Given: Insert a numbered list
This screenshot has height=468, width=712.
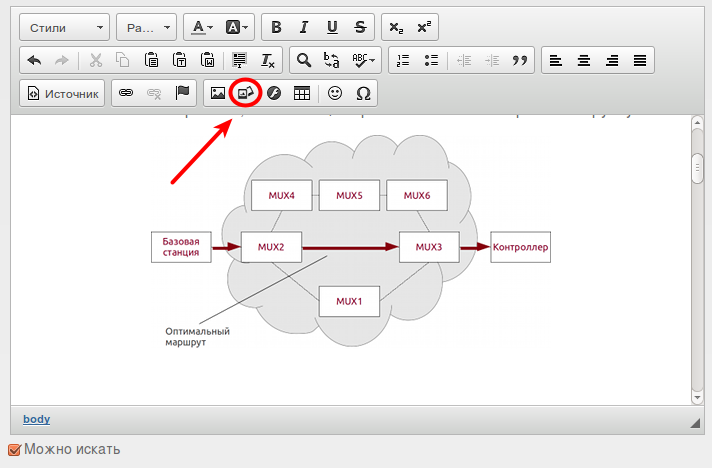Looking at the screenshot, I should pos(404,60).
